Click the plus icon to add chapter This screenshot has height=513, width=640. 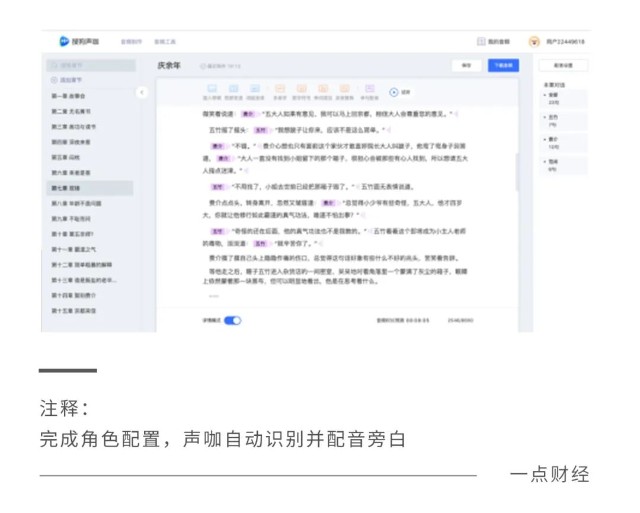click(x=56, y=79)
